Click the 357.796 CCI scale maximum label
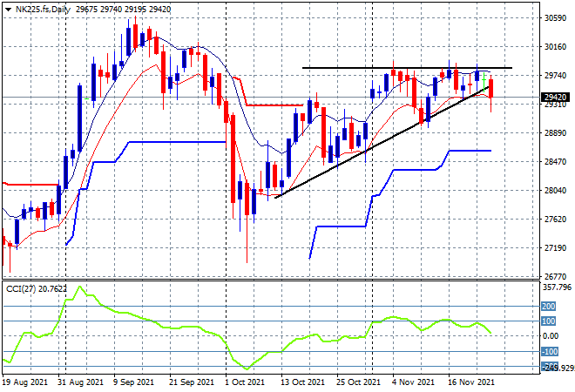This screenshot has width=575, height=392. tap(557, 287)
